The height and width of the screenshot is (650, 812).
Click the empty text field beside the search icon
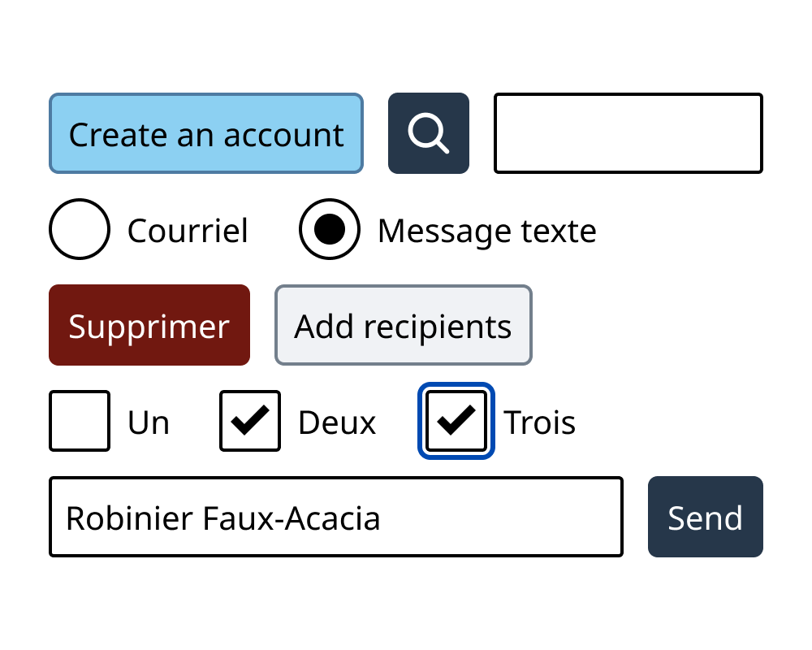pyautogui.click(x=628, y=133)
